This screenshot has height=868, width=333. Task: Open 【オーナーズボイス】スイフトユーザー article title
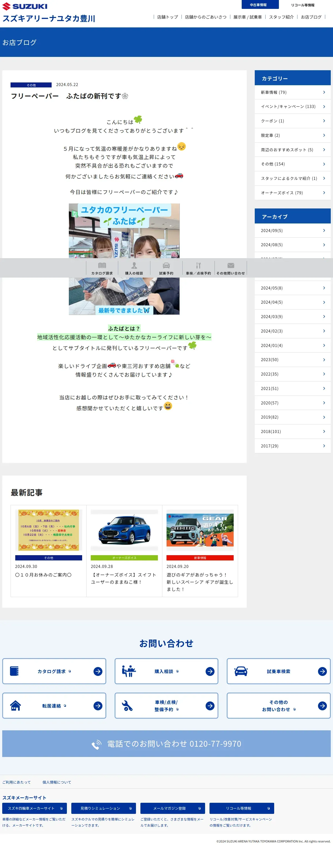click(123, 578)
